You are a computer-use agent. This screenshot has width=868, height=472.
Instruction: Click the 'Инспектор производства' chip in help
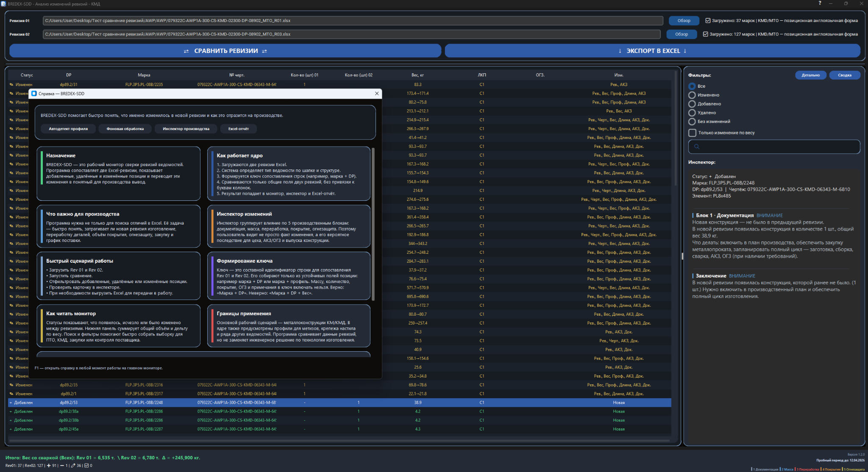[186, 129]
